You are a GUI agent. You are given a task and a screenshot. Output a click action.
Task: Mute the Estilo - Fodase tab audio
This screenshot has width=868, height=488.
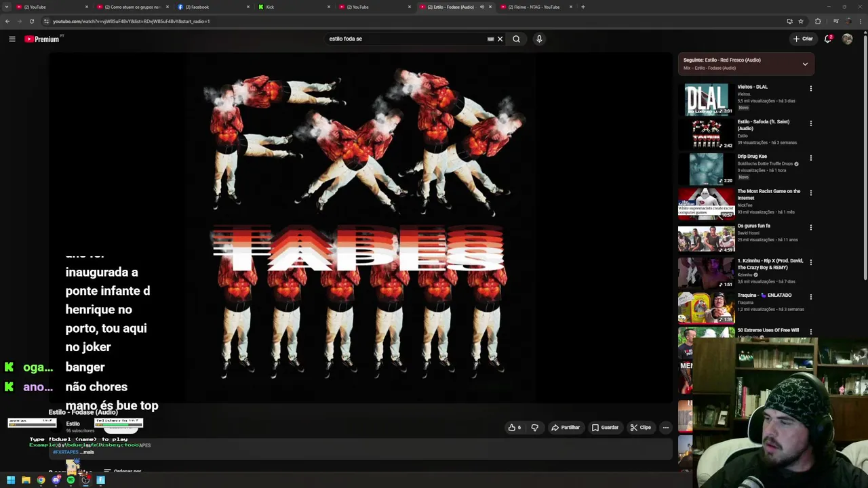click(482, 7)
